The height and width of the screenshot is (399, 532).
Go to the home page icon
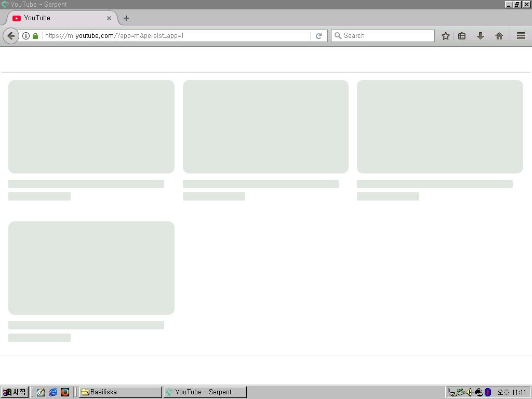[499, 36]
